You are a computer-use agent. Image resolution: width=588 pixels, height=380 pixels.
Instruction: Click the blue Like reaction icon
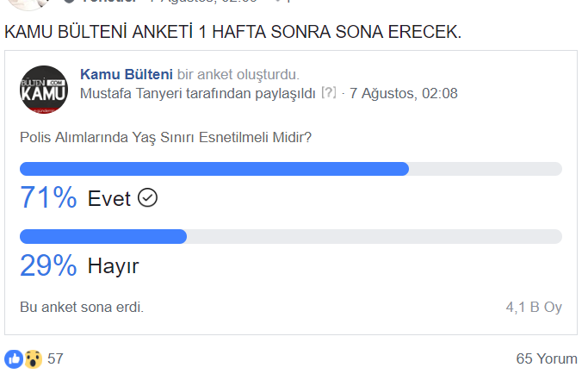pyautogui.click(x=14, y=358)
